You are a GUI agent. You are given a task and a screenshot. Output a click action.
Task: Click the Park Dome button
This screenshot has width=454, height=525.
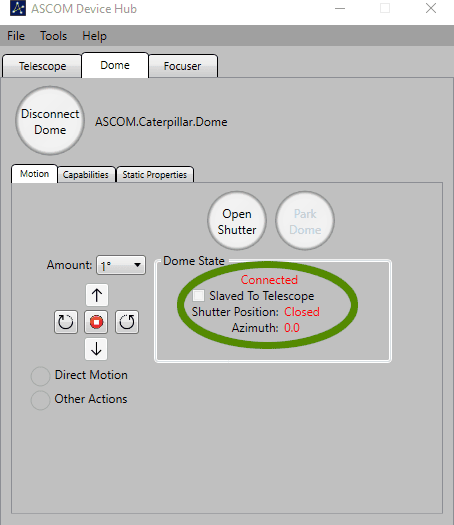pyautogui.click(x=305, y=221)
